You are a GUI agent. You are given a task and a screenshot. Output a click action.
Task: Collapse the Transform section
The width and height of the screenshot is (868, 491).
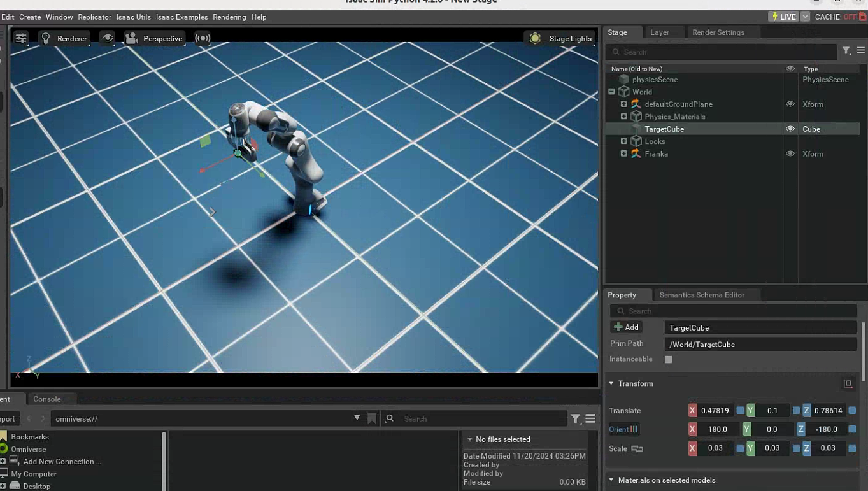tap(611, 383)
